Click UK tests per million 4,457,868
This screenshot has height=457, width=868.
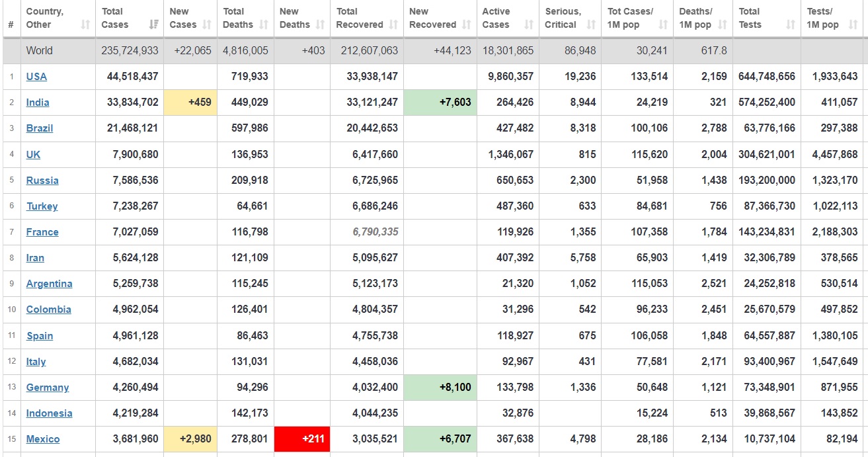pos(836,154)
